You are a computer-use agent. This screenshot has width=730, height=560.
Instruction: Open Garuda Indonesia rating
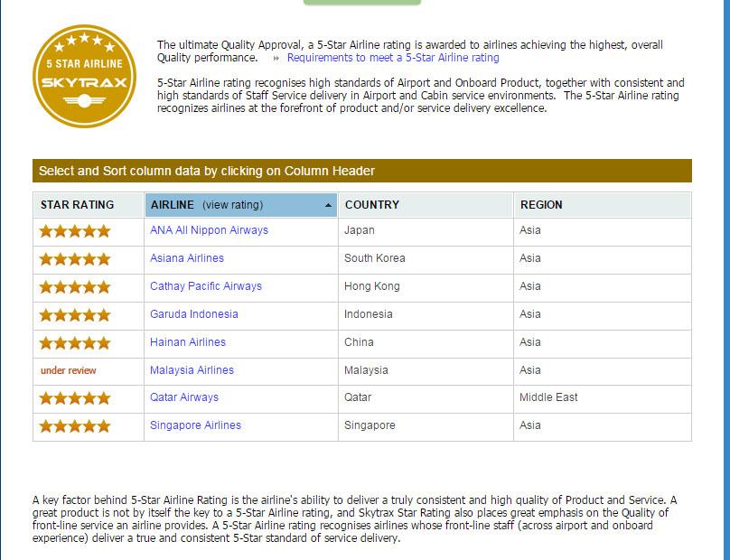tap(193, 314)
